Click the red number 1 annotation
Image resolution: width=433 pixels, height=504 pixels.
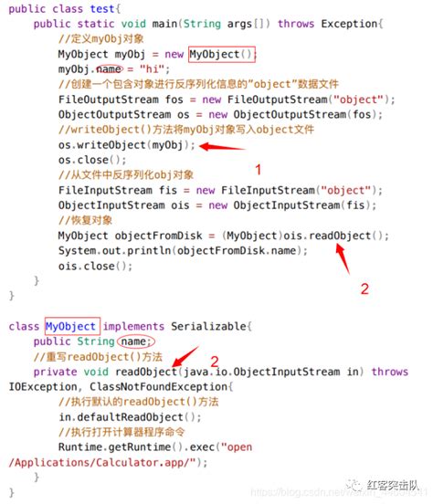pyautogui.click(x=258, y=170)
